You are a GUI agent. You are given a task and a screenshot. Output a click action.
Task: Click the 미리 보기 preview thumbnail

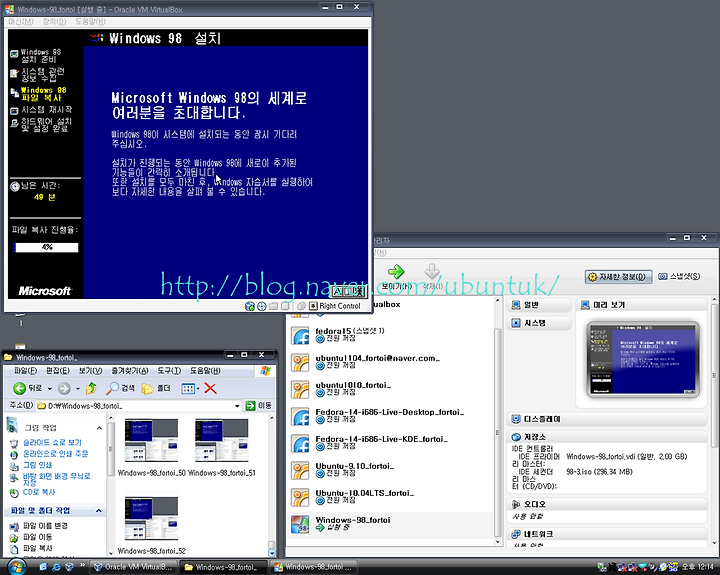[x=643, y=360]
